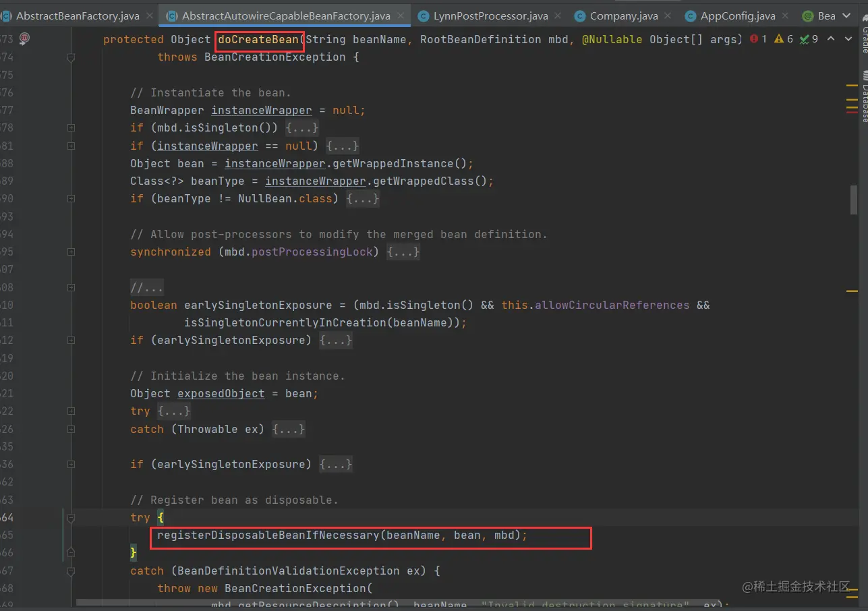
Task: Close the AbstractAutowireCapableBeanFactory.java tab
Action: tap(401, 16)
